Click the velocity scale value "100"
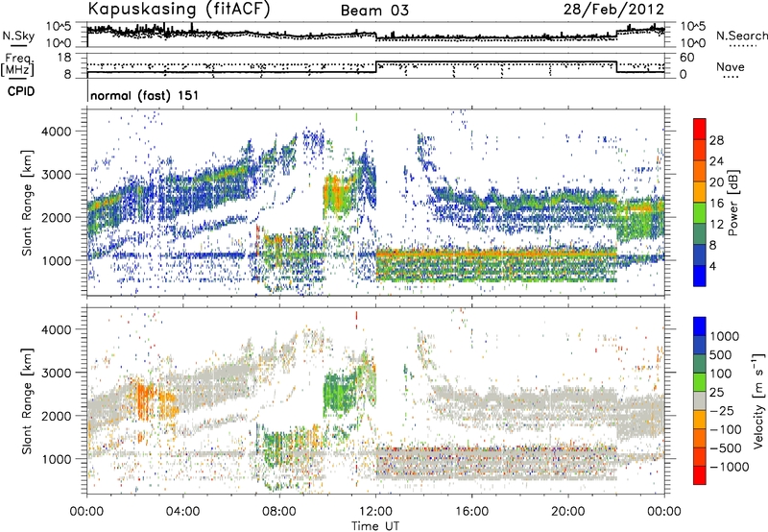The height and width of the screenshot is (532, 768). pyautogui.click(x=721, y=374)
